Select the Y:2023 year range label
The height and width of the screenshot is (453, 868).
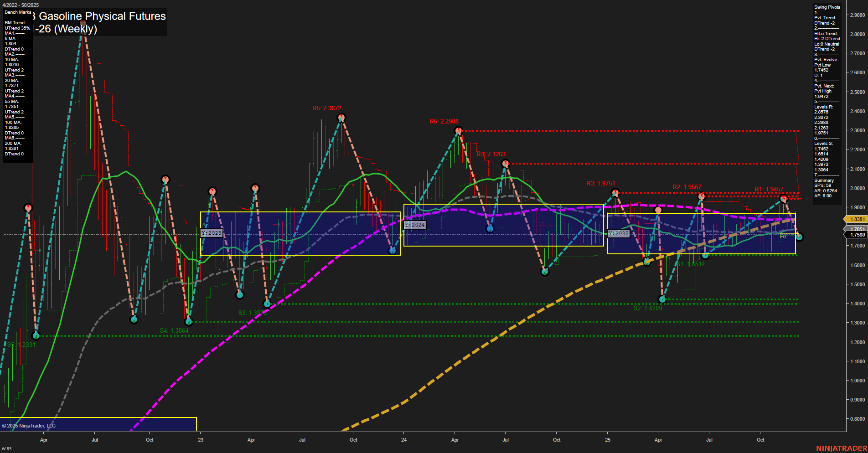(x=212, y=233)
